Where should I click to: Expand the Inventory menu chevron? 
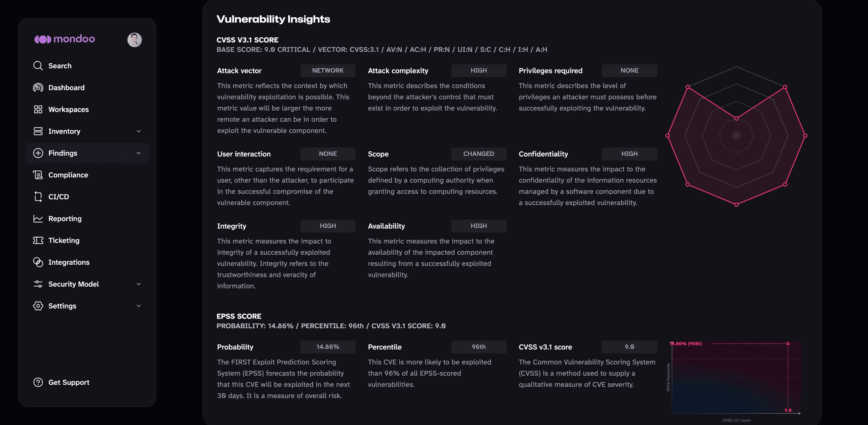pos(139,131)
